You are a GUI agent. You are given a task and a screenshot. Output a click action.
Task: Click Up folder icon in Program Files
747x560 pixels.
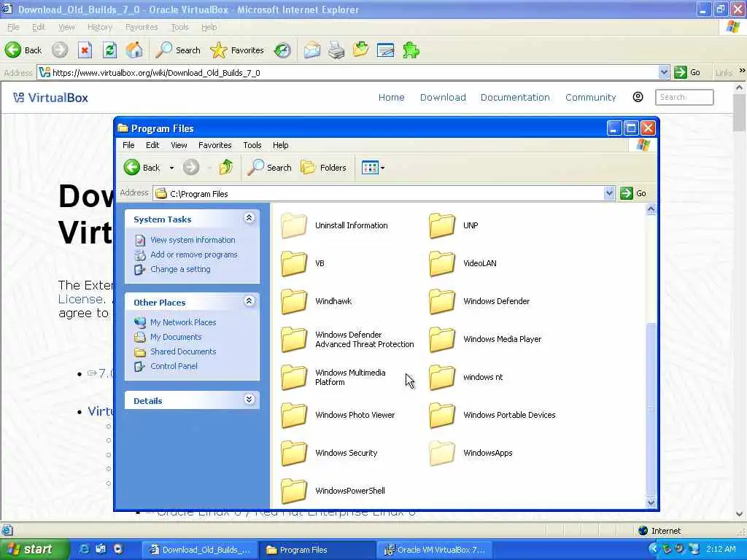coord(226,167)
